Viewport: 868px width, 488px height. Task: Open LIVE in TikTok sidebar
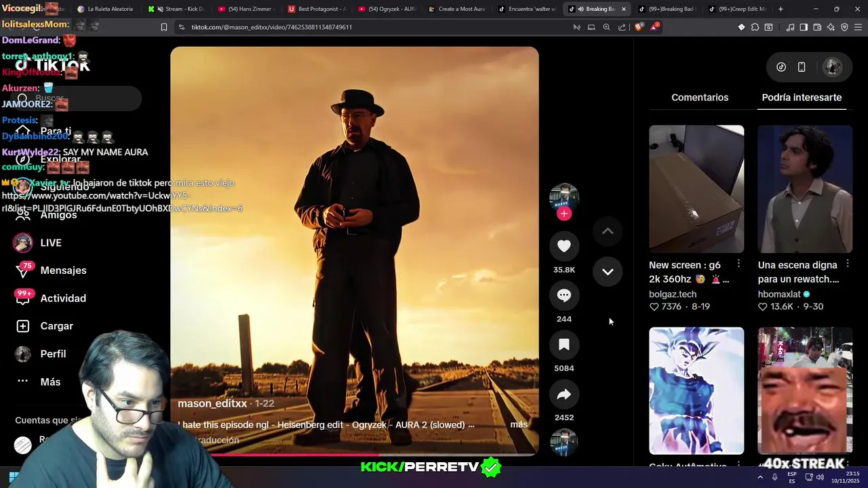[x=51, y=243]
